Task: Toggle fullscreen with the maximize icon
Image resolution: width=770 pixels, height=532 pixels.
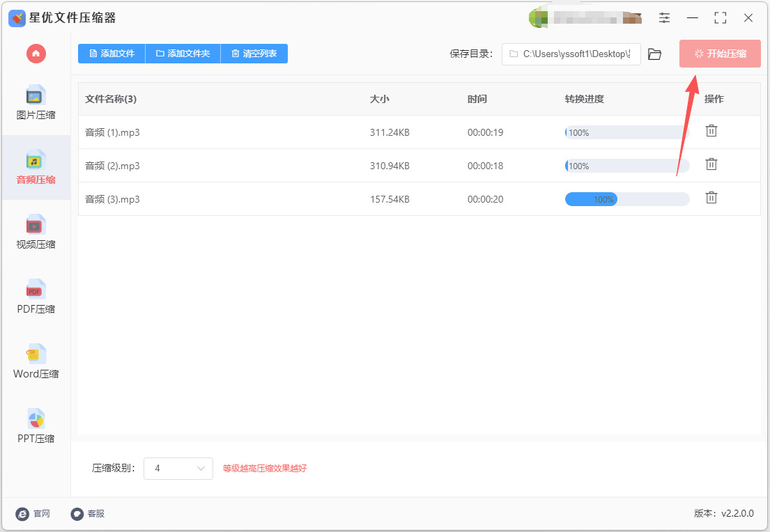Action: tap(721, 18)
